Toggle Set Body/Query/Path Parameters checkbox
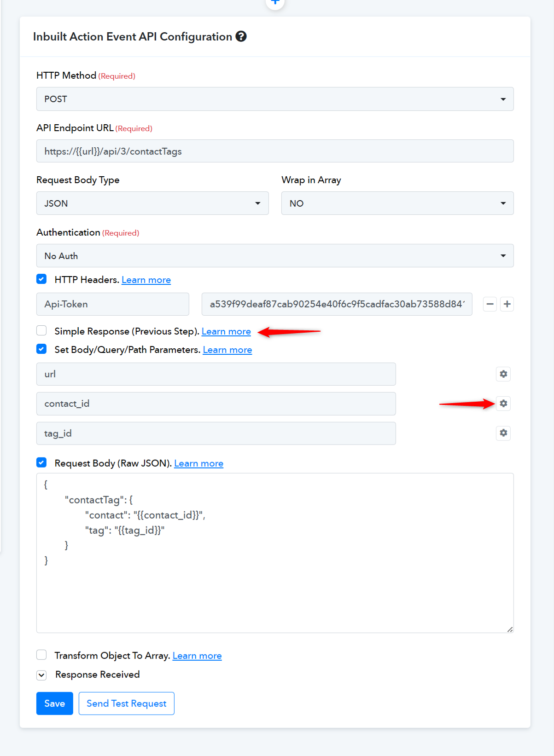Image resolution: width=554 pixels, height=756 pixels. pyautogui.click(x=41, y=349)
